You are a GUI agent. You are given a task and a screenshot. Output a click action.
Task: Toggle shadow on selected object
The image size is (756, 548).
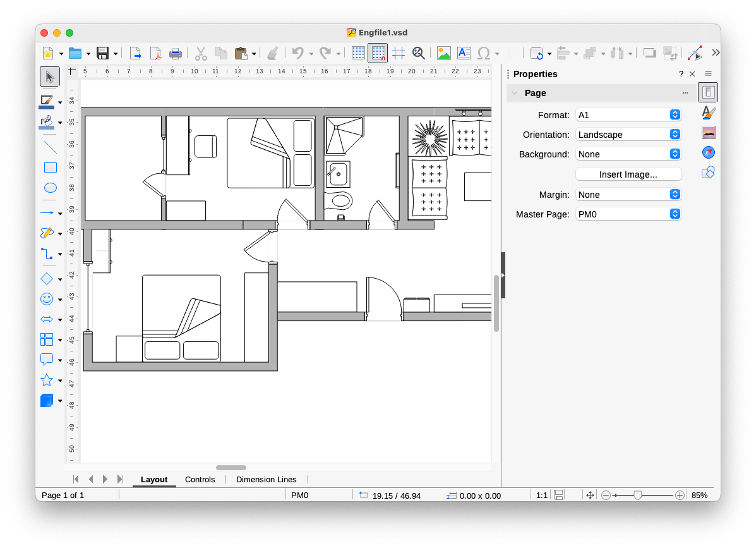[x=650, y=53]
